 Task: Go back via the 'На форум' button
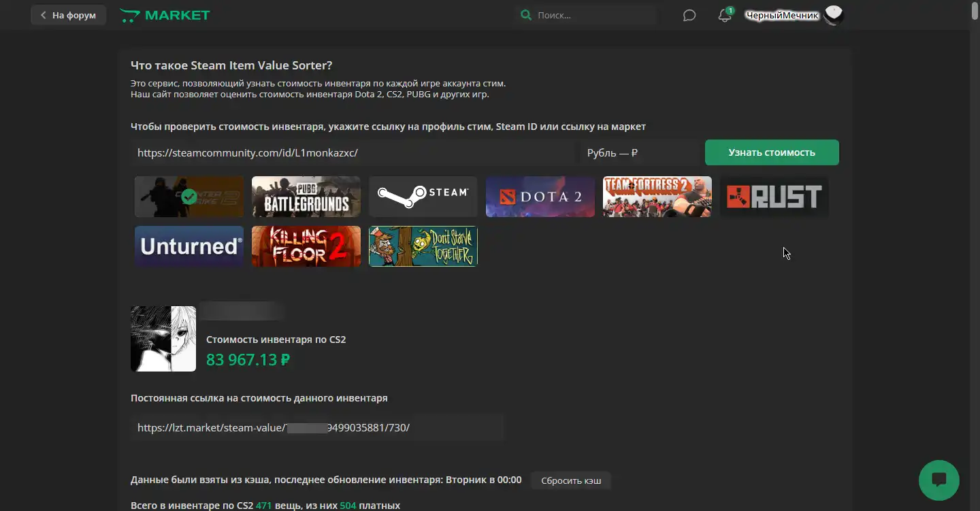(68, 15)
